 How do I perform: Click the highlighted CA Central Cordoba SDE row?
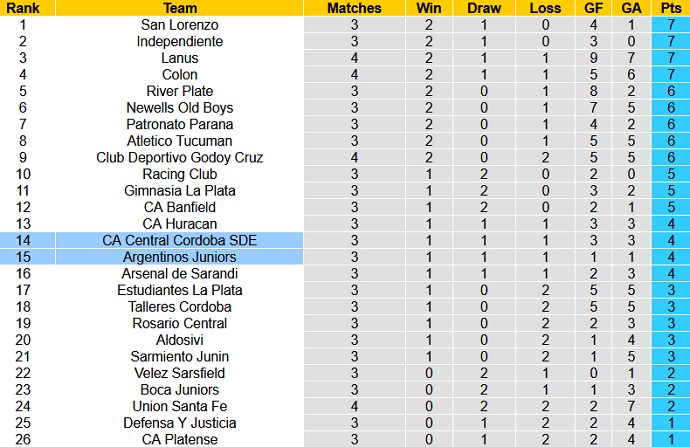tap(180, 240)
